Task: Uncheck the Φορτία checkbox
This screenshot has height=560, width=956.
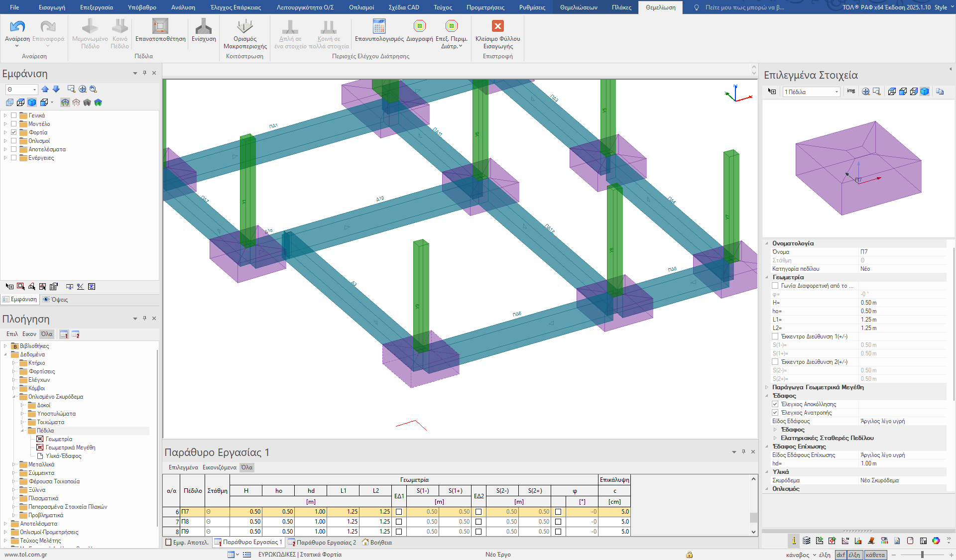Action: (14, 132)
